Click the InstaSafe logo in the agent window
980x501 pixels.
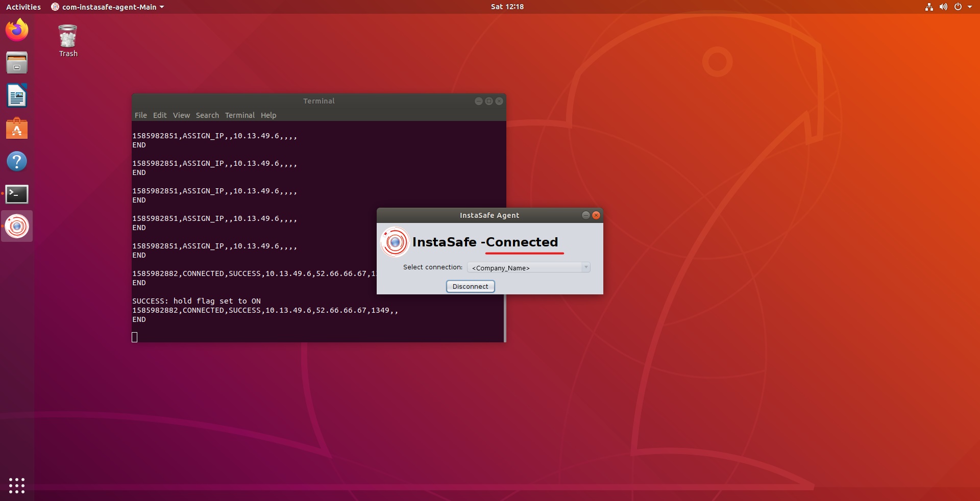point(395,242)
